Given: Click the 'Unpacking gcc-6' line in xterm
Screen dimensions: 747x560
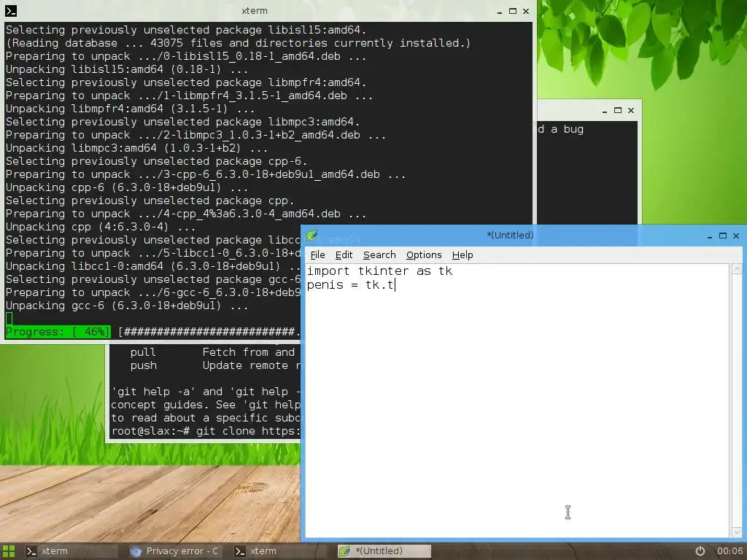Looking at the screenshot, I should [x=126, y=306].
